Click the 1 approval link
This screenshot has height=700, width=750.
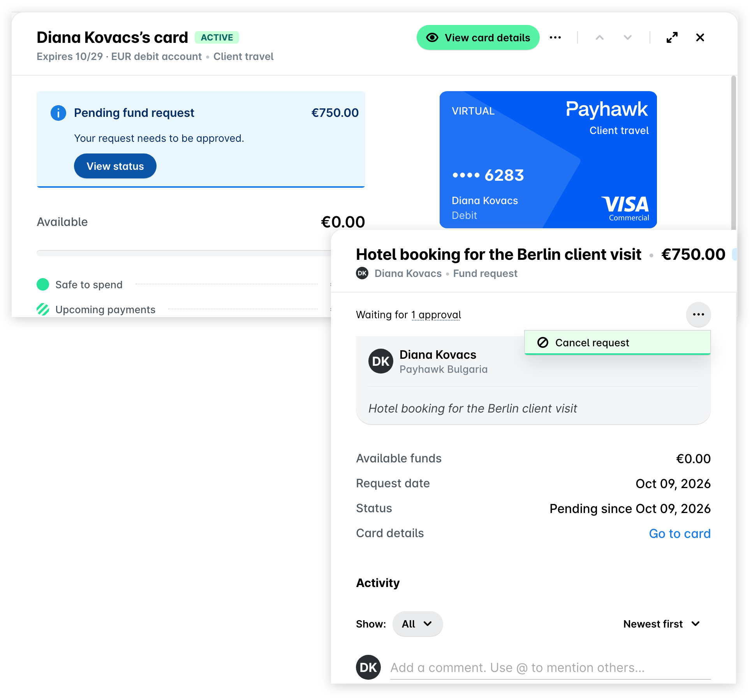[x=436, y=315]
